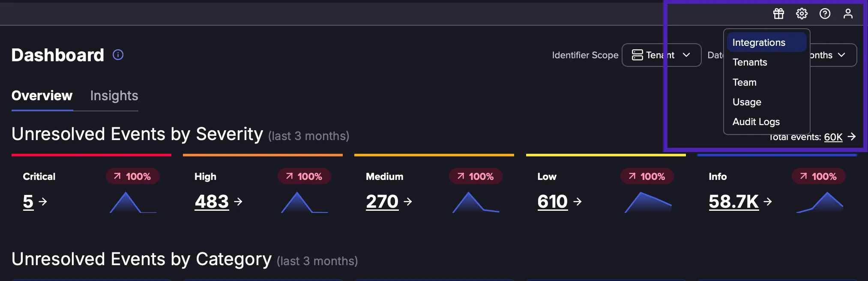
Task: Click the 100% trend badge on Low
Action: pos(647,176)
